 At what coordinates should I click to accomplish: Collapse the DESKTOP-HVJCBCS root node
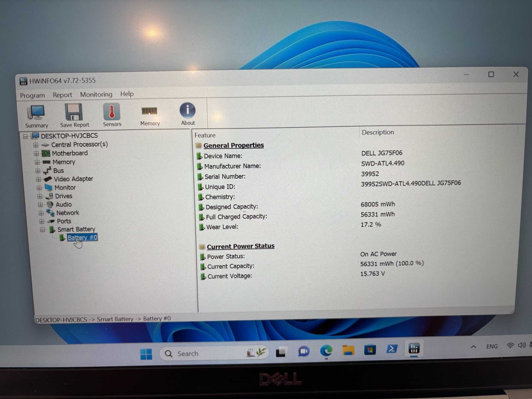coord(26,136)
